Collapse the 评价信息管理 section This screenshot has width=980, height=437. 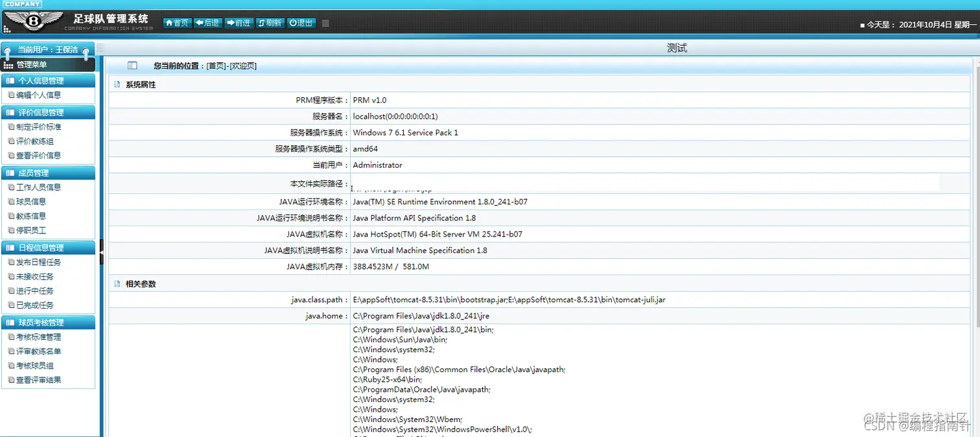tap(49, 112)
